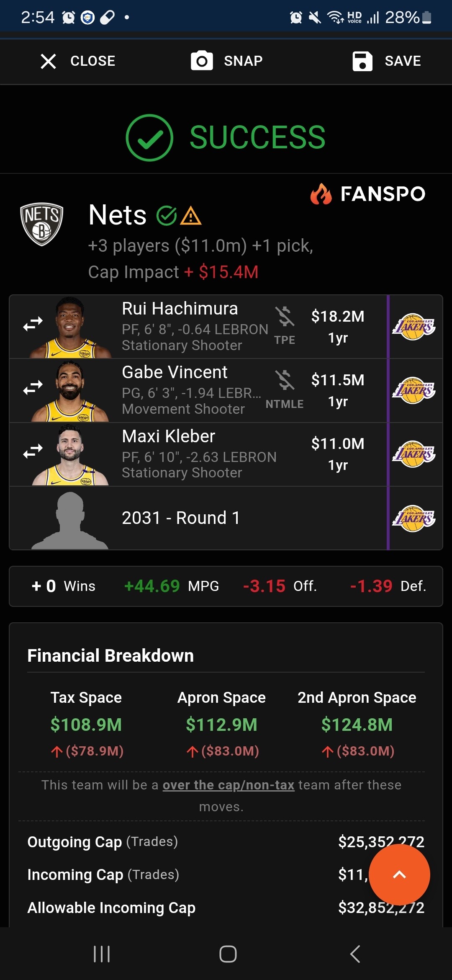Tap Maxi Kleber's player headshot

70,455
